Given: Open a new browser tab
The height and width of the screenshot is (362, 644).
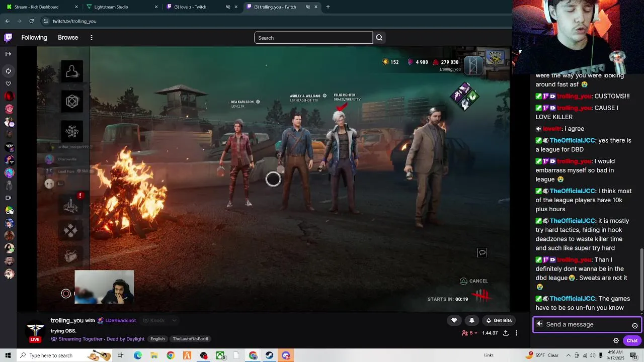Looking at the screenshot, I should [328, 7].
